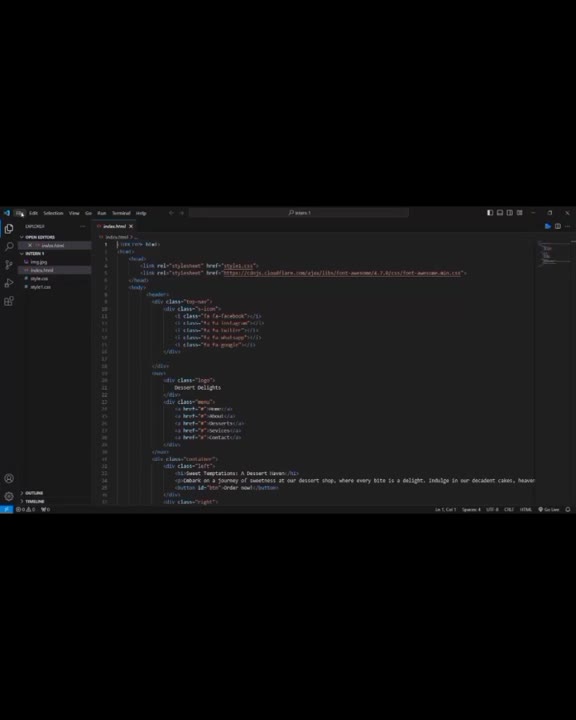Follow the style1.css href link
Viewport: 576px width, 720px height.
(238, 265)
